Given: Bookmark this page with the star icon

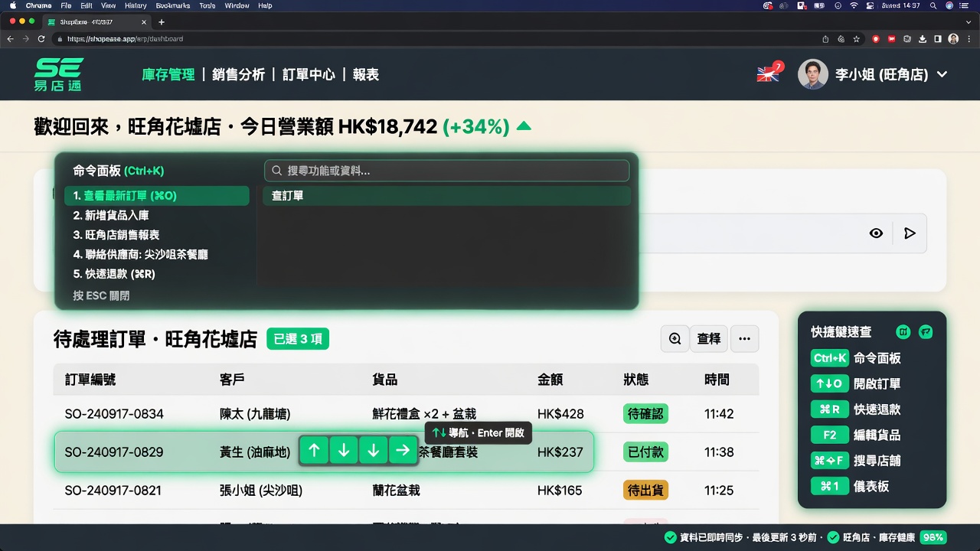Looking at the screenshot, I should [x=857, y=39].
